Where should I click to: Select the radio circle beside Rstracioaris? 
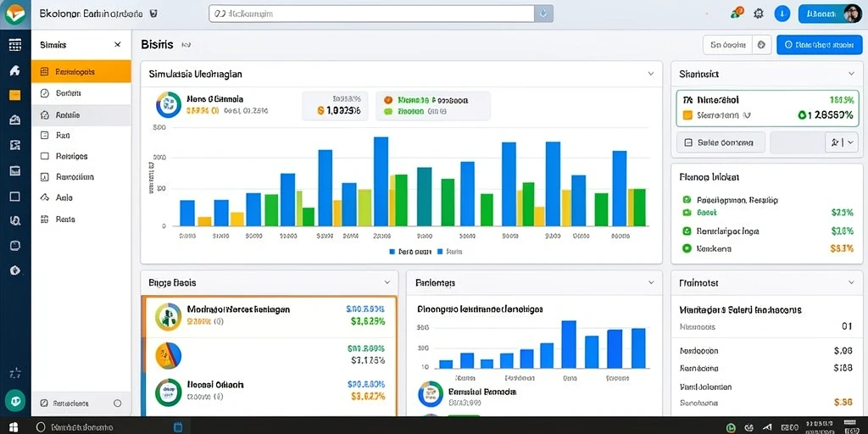tap(117, 403)
